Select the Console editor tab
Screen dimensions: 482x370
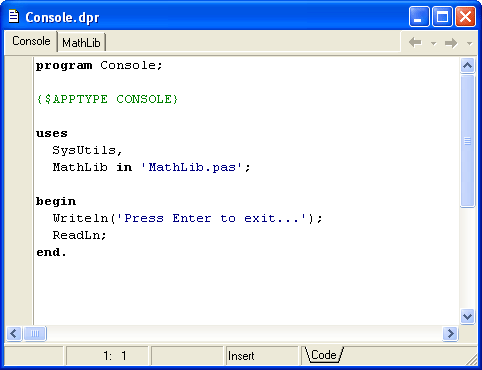[x=31, y=41]
